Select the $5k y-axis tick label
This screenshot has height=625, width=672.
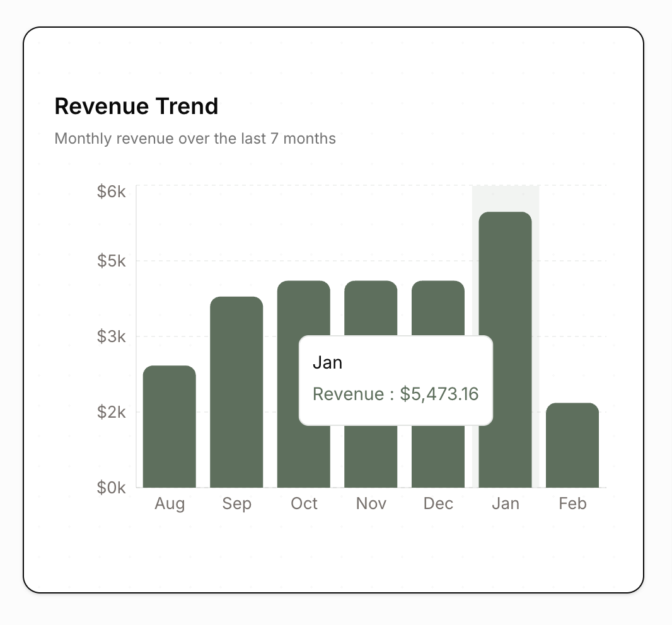(112, 261)
